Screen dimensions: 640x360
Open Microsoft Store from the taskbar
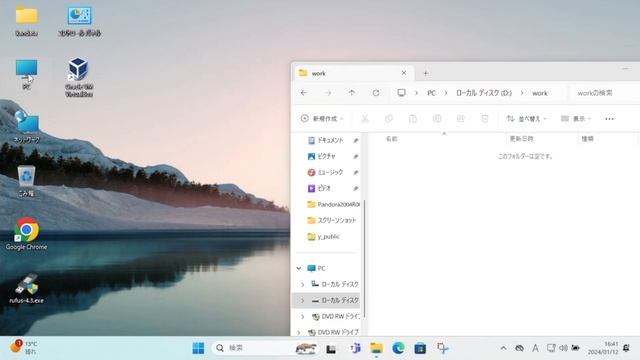pos(420,348)
